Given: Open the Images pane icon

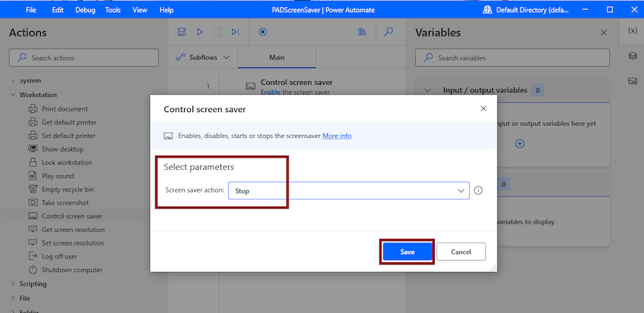Looking at the screenshot, I should (633, 81).
